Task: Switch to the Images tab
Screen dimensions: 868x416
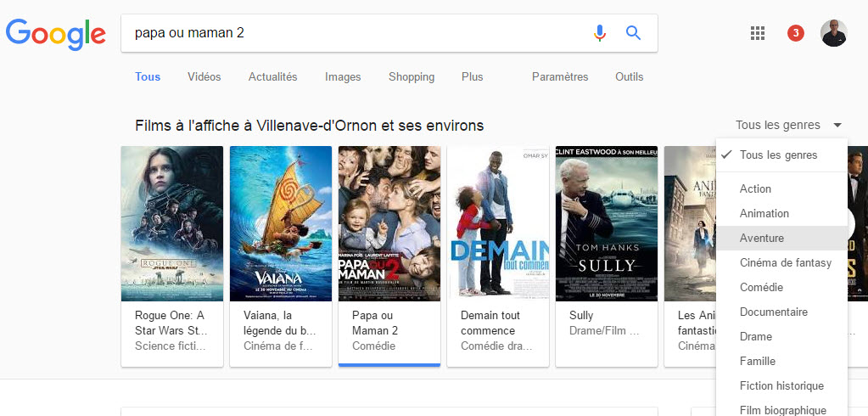Action: (343, 77)
